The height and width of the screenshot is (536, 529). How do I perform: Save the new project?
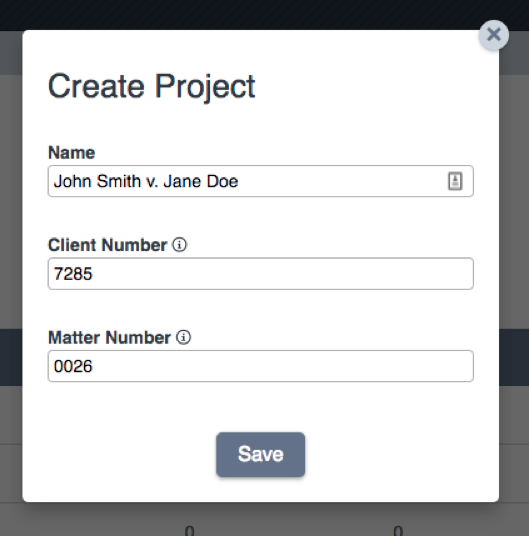coord(260,454)
